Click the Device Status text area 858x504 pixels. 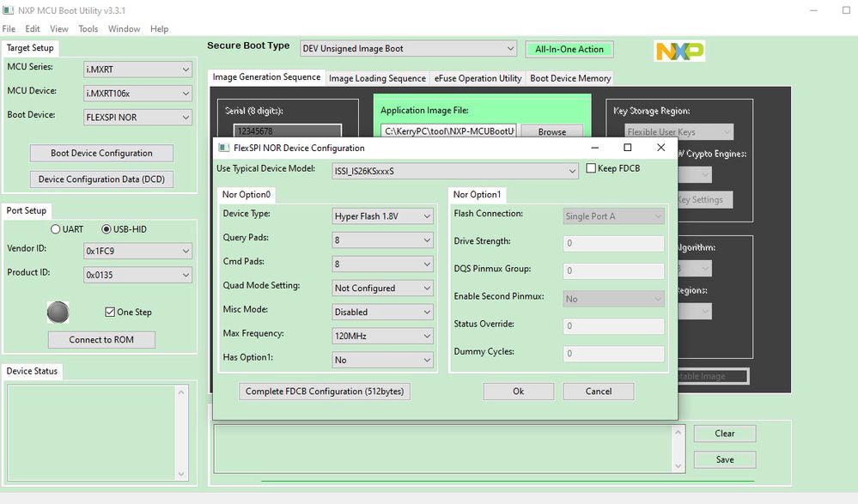click(x=92, y=433)
